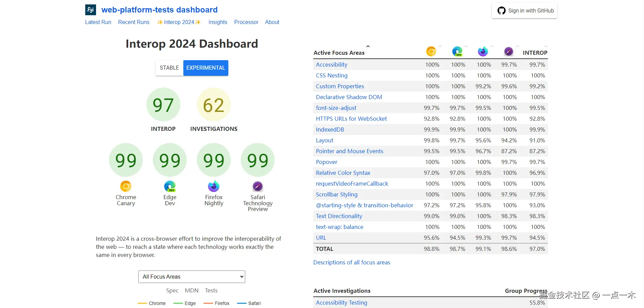This screenshot has height=308, width=644.
Task: Click the Firefox Nightly icon below its score
Action: pyautogui.click(x=214, y=186)
